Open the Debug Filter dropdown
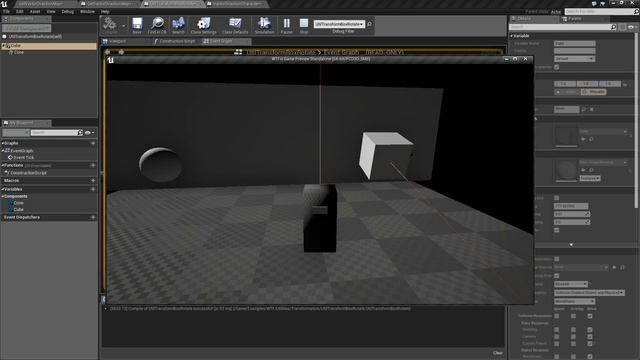The width and height of the screenshot is (640, 360). 339,24
